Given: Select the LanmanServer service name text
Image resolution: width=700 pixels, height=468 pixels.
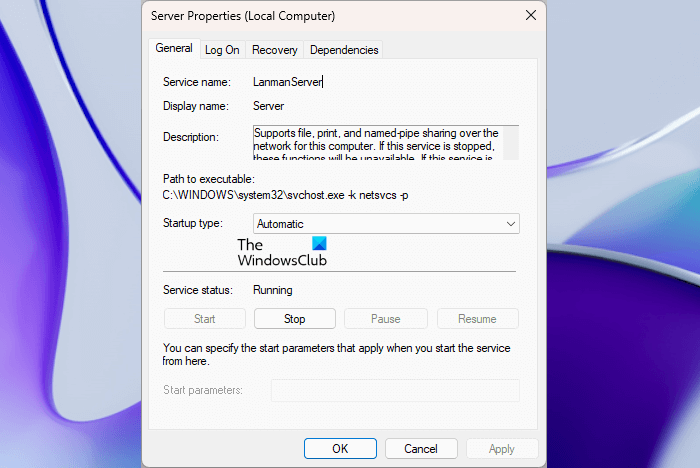Looking at the screenshot, I should pos(288,82).
